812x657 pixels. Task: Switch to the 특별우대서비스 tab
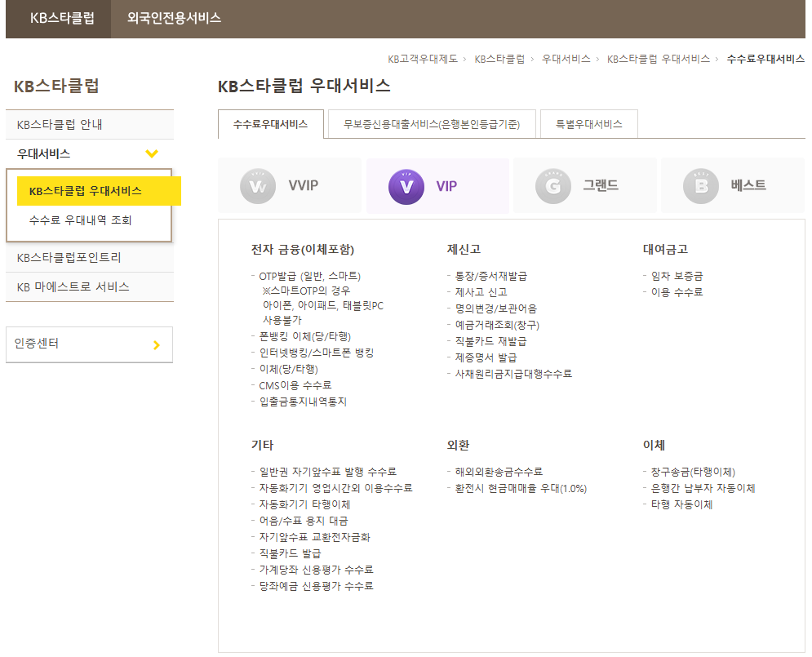[589, 124]
